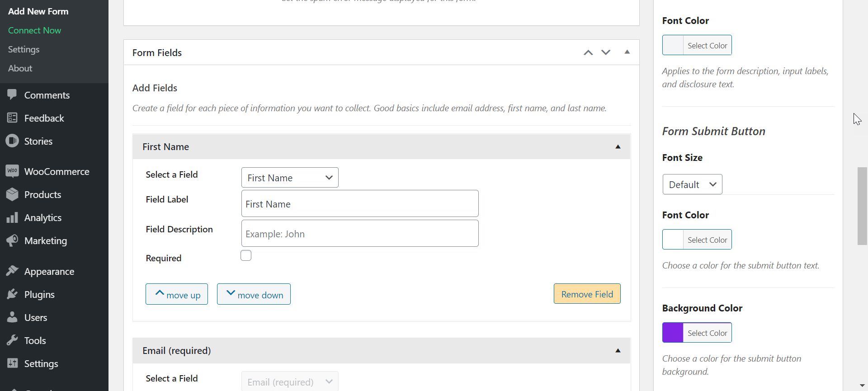868x391 pixels.
Task: Click the Marketing megaphone icon
Action: [12, 240]
